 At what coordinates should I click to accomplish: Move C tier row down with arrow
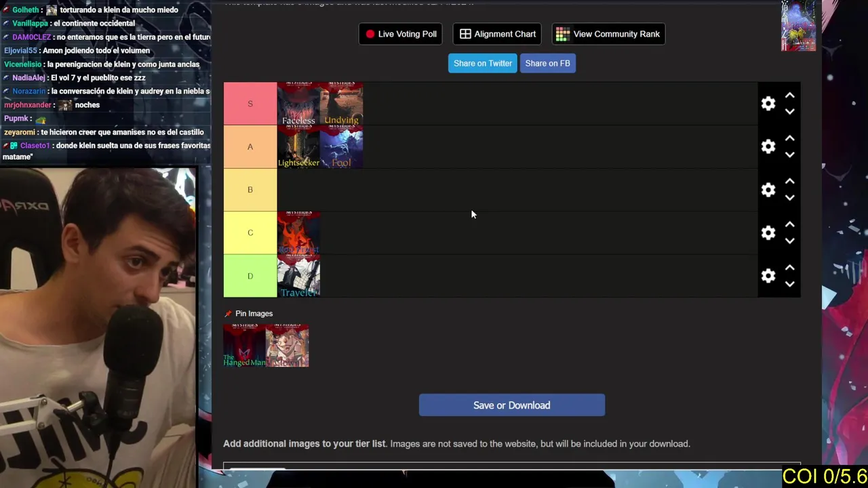(789, 241)
